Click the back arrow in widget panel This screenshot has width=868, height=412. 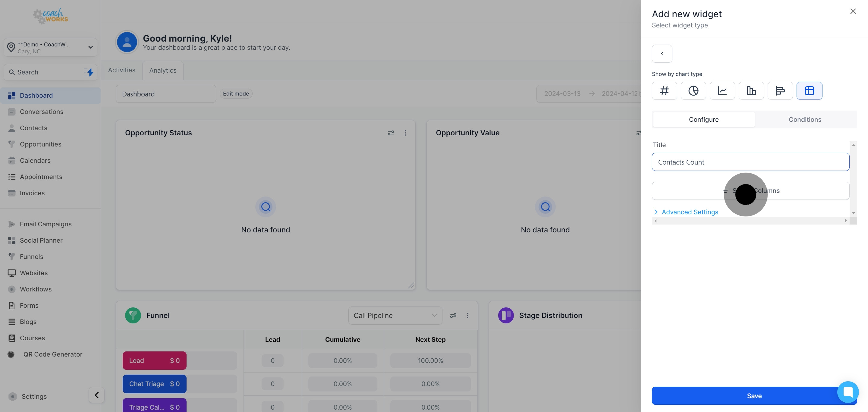point(662,54)
